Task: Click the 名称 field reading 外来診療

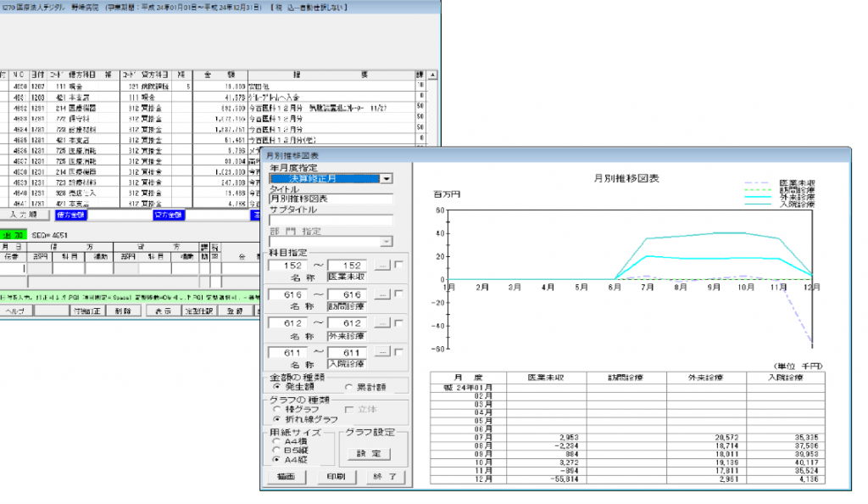Action: 347,336
